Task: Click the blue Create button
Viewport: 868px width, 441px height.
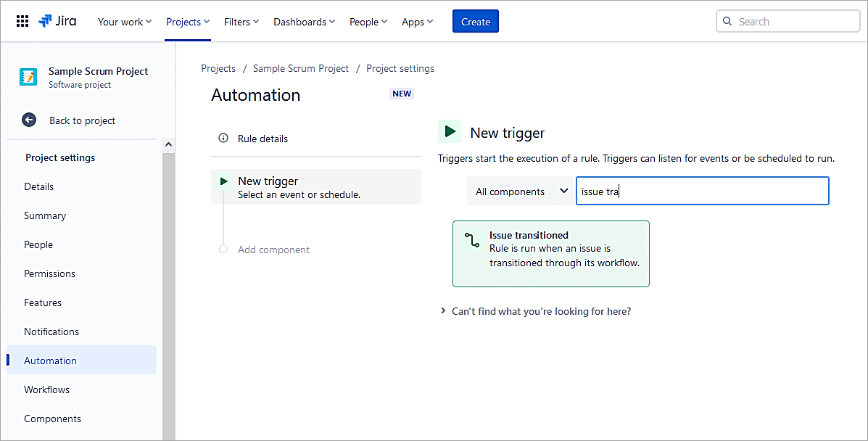Action: click(475, 22)
